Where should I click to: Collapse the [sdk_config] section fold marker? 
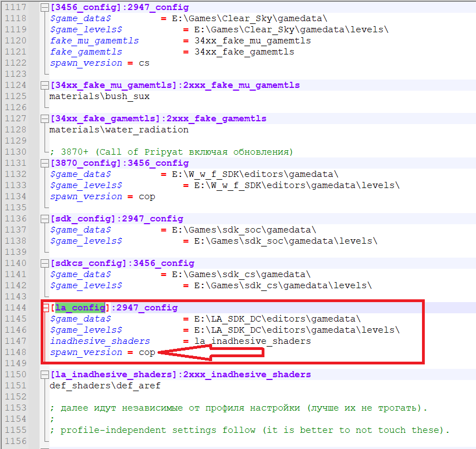point(45,219)
